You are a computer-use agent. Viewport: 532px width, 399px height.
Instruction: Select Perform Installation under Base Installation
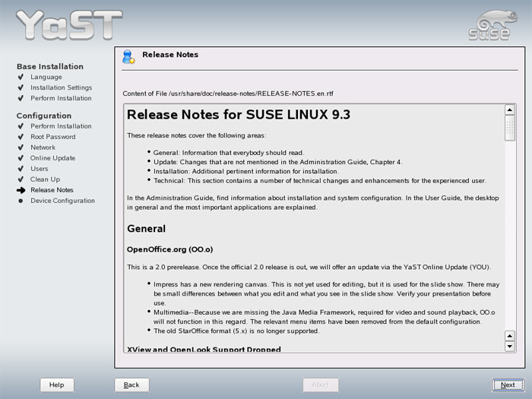coord(61,98)
